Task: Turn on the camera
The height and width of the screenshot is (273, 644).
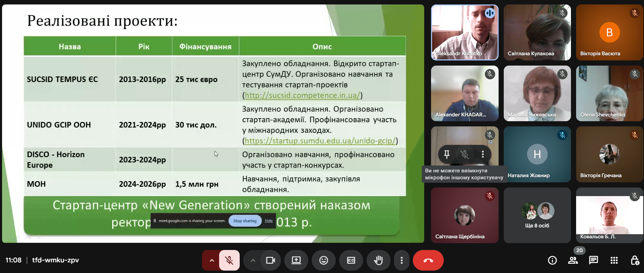Action: [x=271, y=260]
